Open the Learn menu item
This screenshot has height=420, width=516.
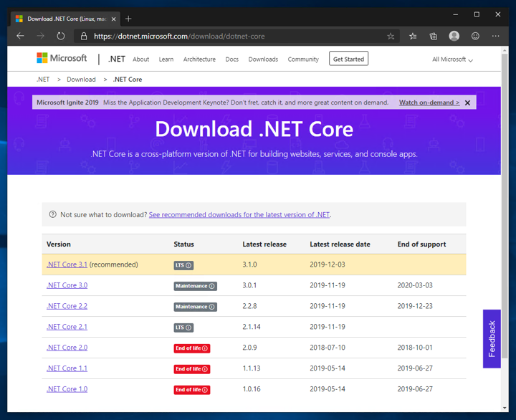point(166,59)
